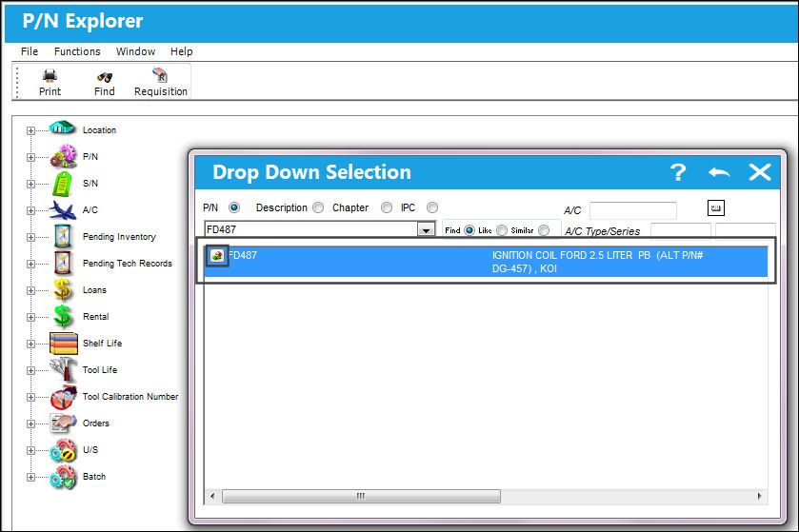Click the Tool Calibration Number label
Screen dimensions: 799x532
coord(130,397)
